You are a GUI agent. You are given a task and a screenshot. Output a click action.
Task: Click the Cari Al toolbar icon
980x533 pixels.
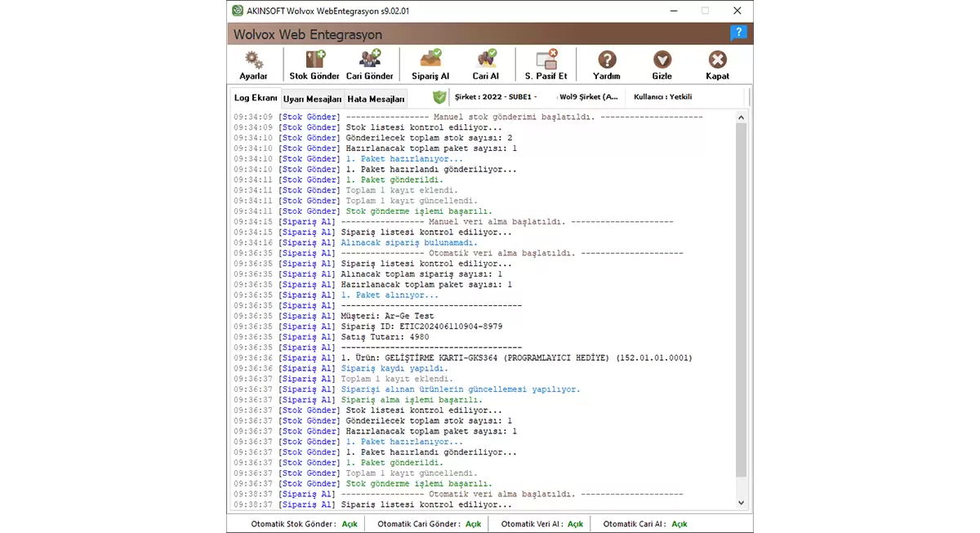(486, 60)
